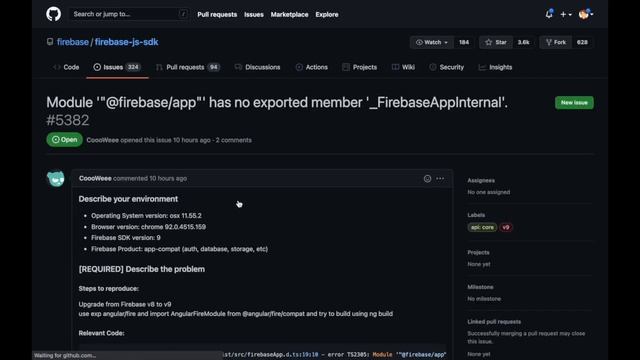Open the notifications bell
640x360 pixels.
pyautogui.click(x=549, y=14)
